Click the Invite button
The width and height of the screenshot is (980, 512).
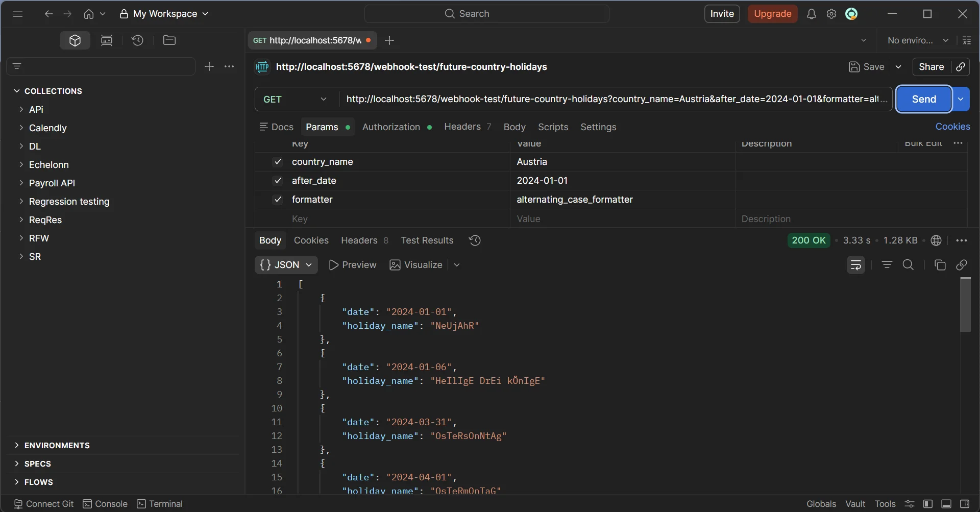pyautogui.click(x=722, y=14)
